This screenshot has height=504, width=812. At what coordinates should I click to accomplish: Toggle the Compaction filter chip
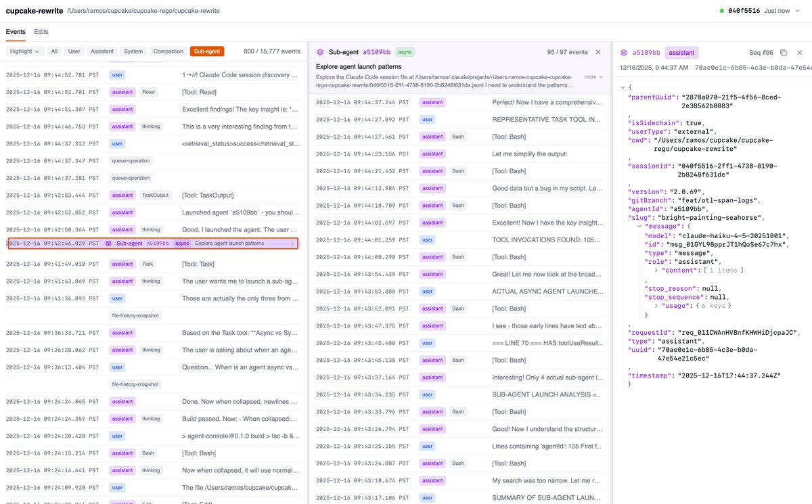168,51
